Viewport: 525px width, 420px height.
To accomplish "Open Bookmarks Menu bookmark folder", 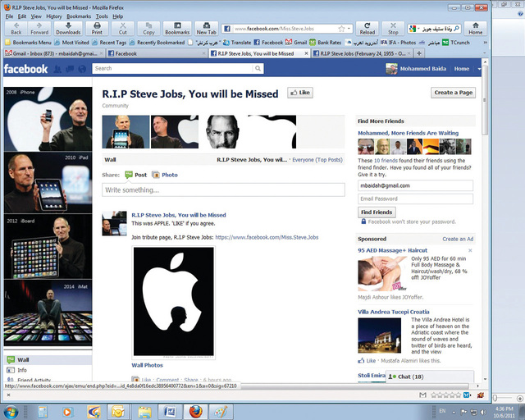I will click(x=29, y=43).
